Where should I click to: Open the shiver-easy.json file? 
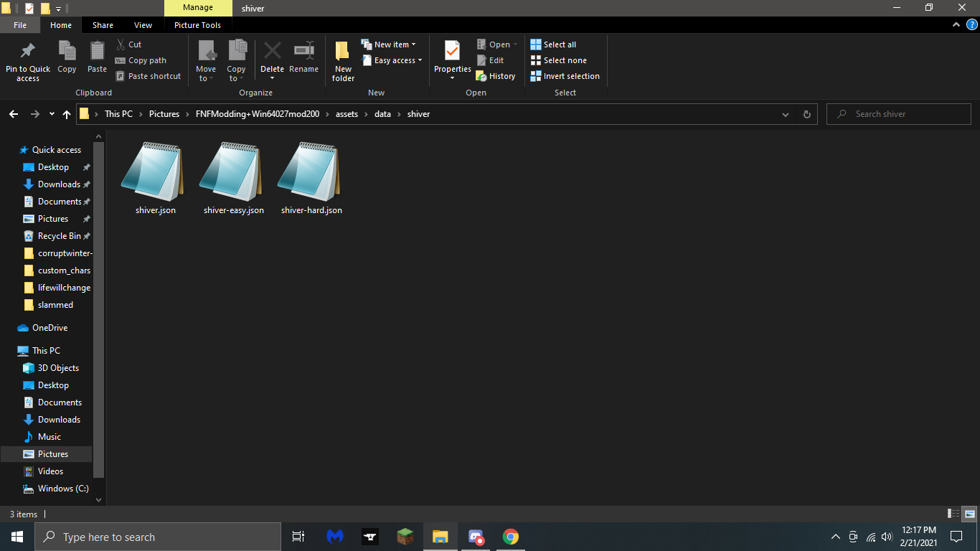click(x=232, y=172)
